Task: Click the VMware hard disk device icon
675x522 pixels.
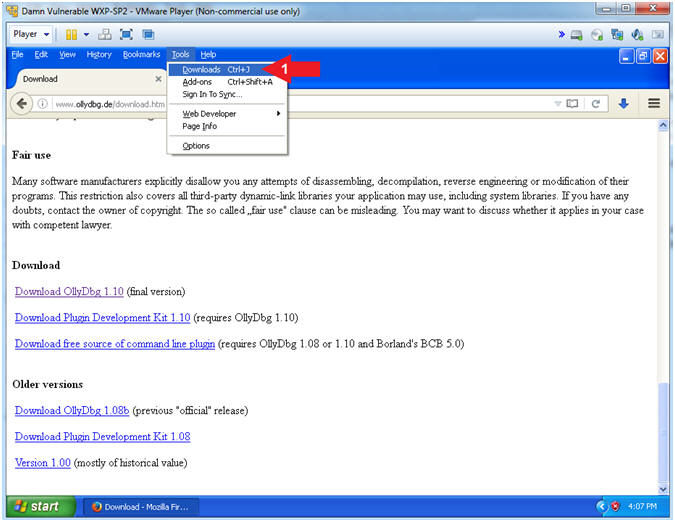Action: pyautogui.click(x=576, y=35)
